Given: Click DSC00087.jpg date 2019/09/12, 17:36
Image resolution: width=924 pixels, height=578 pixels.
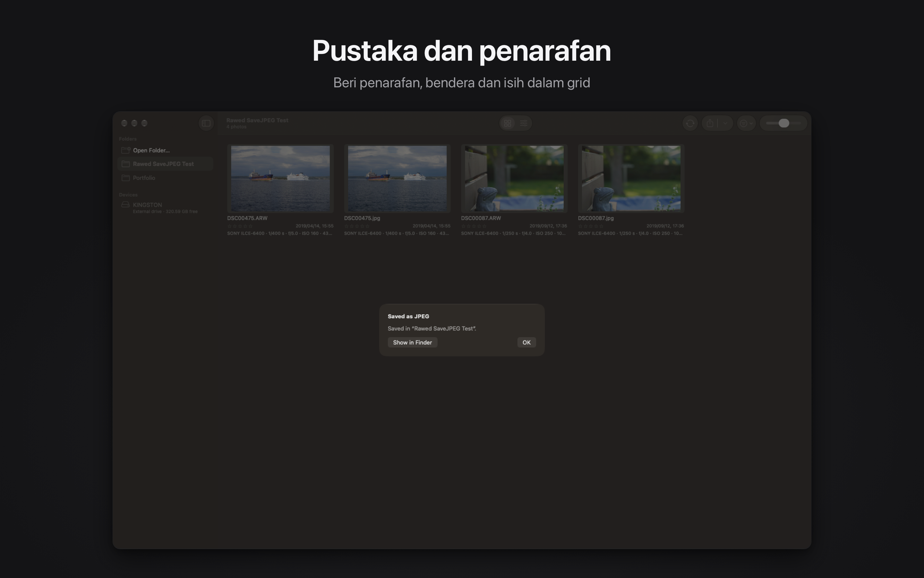Looking at the screenshot, I should (665, 226).
